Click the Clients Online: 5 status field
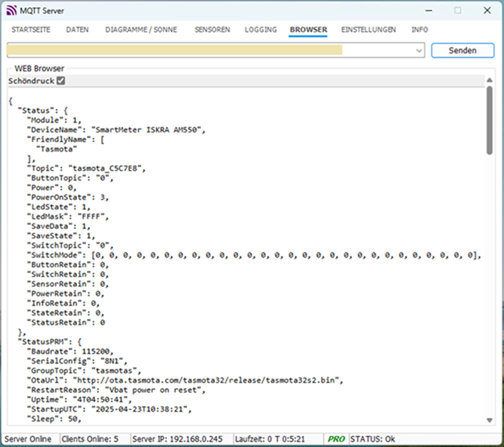504x447 pixels. (90, 438)
